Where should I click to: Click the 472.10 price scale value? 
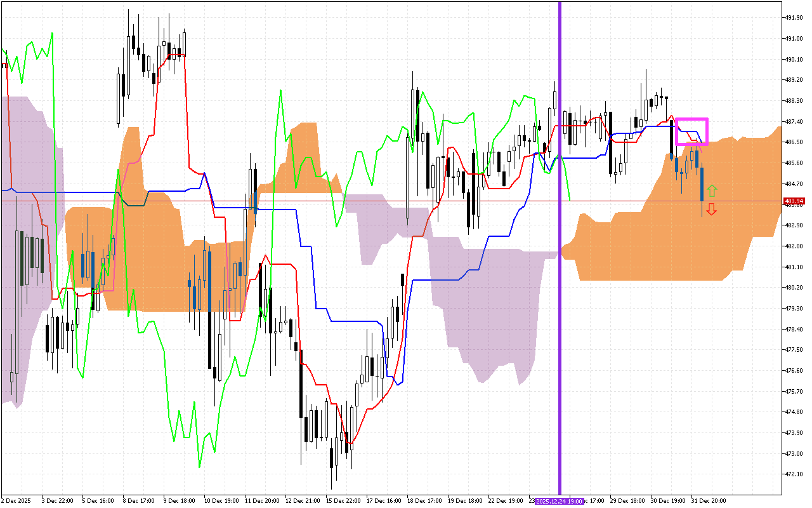pos(795,472)
